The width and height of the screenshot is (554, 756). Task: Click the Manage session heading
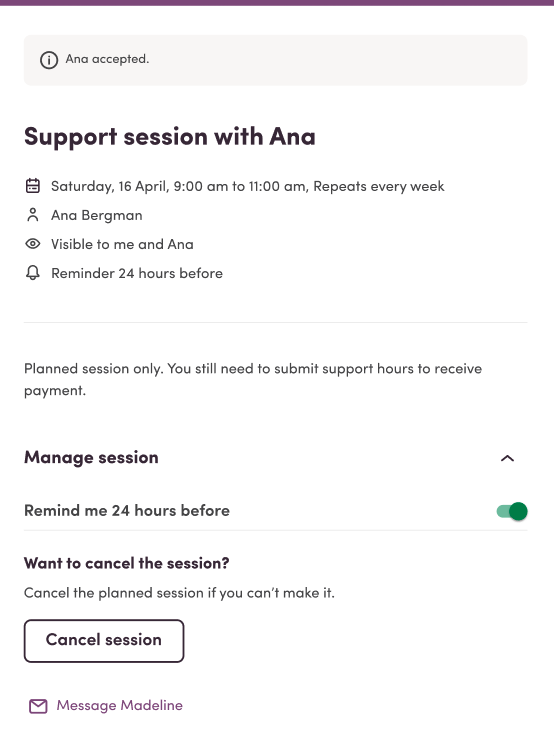click(x=91, y=457)
